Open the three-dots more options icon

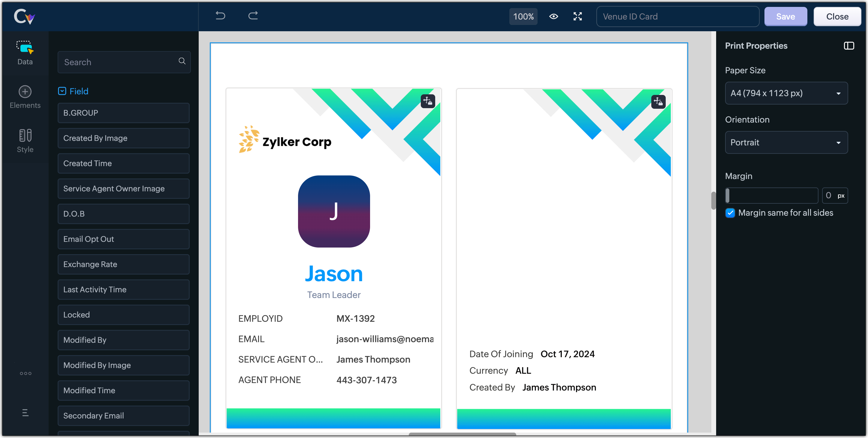[26, 373]
